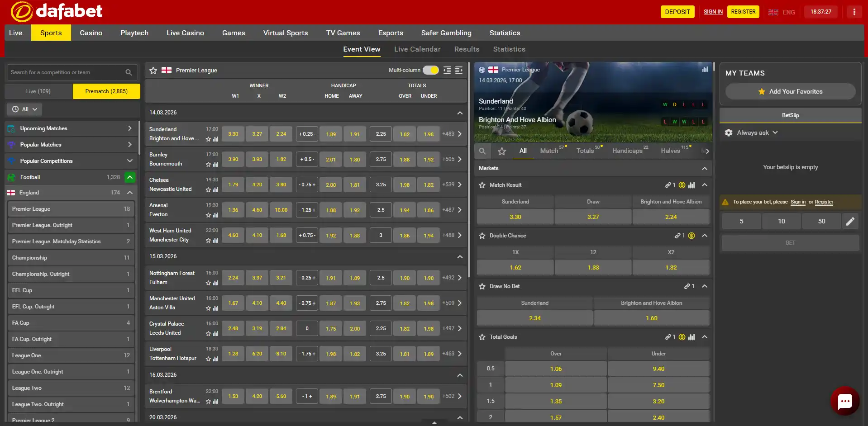The width and height of the screenshot is (868, 426).
Task: Collapse the 15.03.2026 date group
Action: [x=460, y=256]
